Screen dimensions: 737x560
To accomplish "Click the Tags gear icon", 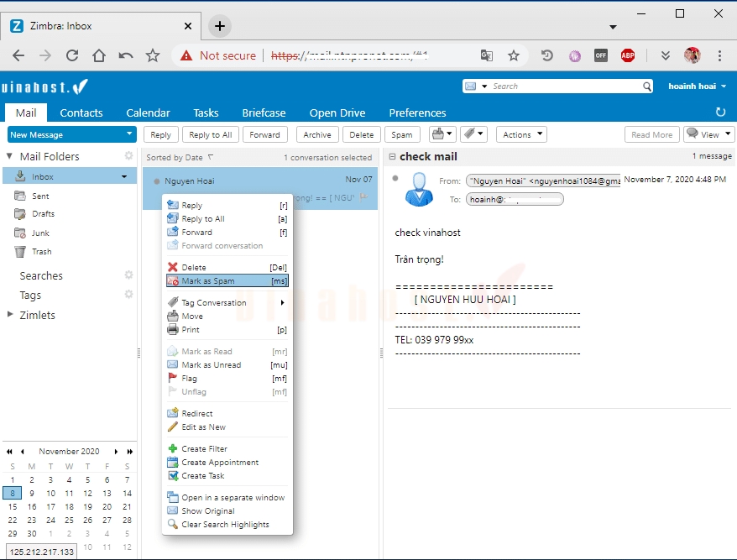I will coord(128,295).
